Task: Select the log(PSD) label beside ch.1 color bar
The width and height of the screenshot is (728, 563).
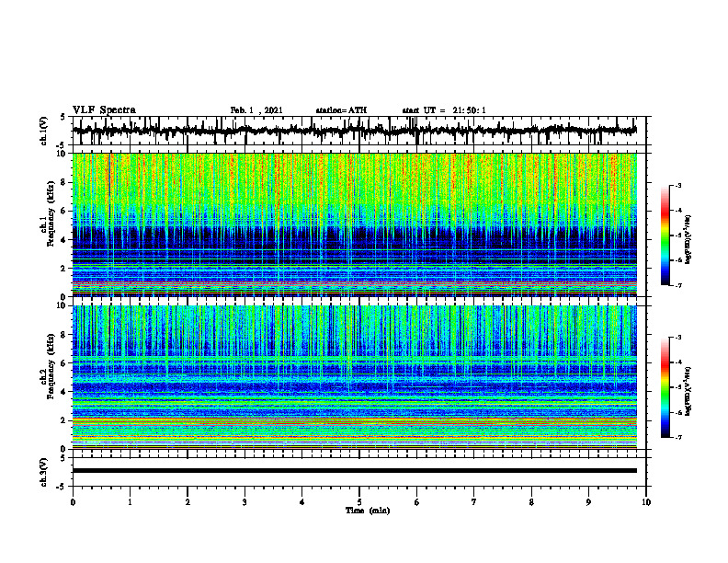Action: 688,239
